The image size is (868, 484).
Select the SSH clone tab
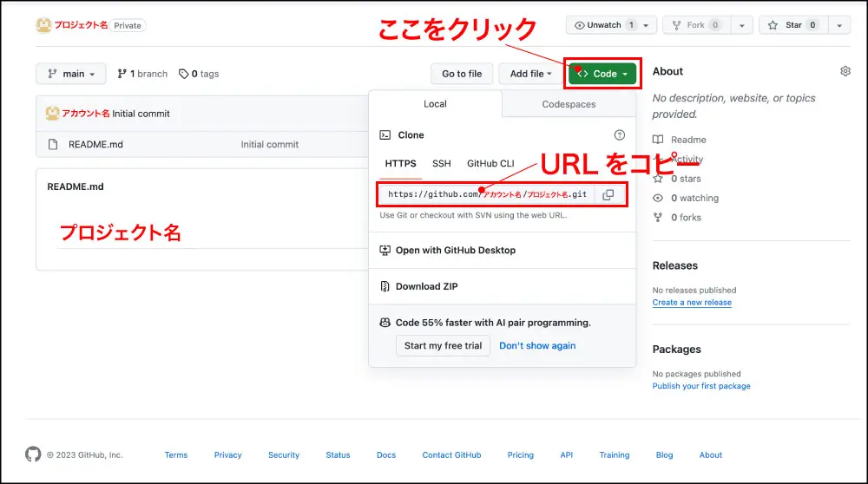pos(442,163)
